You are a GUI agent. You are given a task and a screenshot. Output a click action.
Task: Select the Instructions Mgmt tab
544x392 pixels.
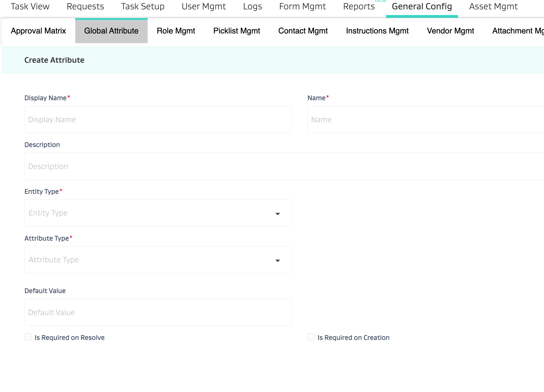pos(377,31)
